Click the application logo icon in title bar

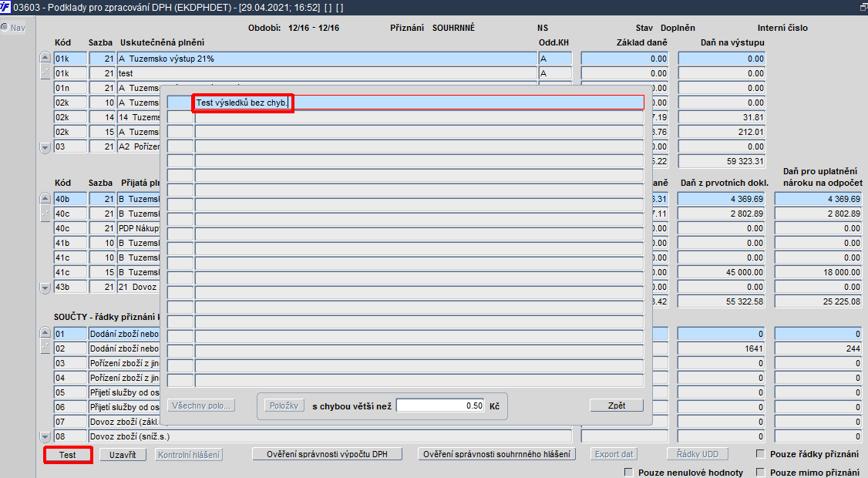(5, 7)
